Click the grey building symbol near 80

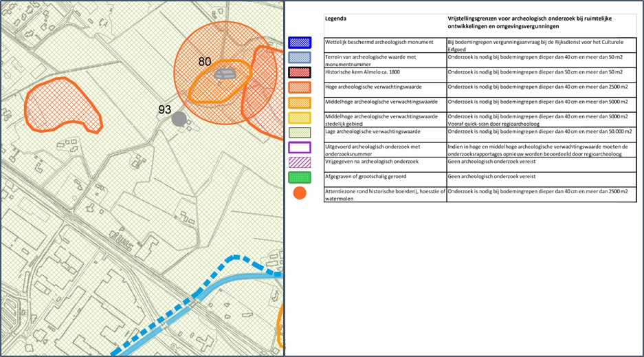coord(225,74)
